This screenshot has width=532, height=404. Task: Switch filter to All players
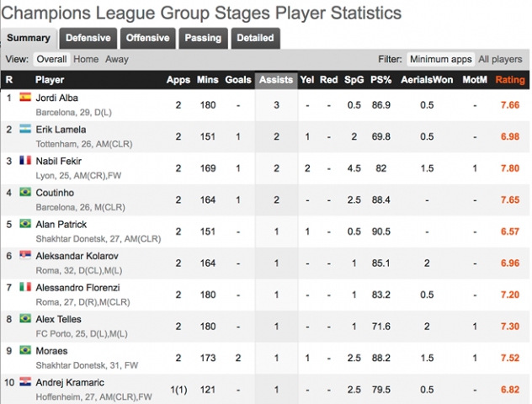point(500,60)
